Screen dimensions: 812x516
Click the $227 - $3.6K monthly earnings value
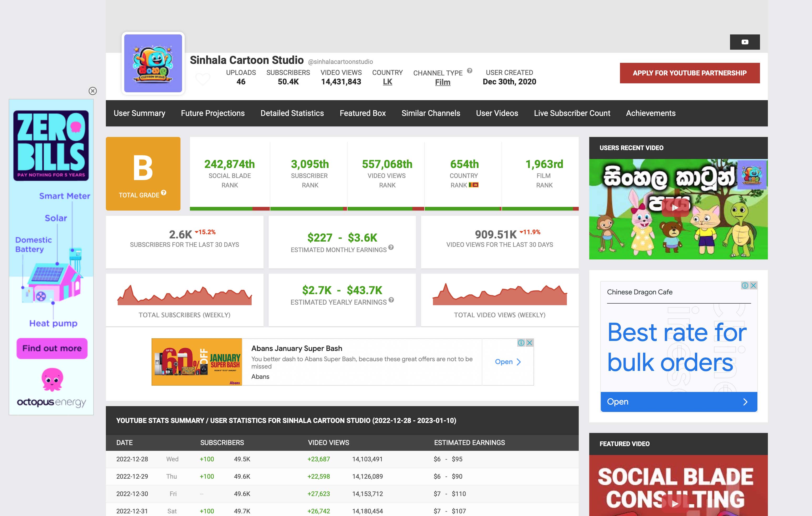pos(342,238)
